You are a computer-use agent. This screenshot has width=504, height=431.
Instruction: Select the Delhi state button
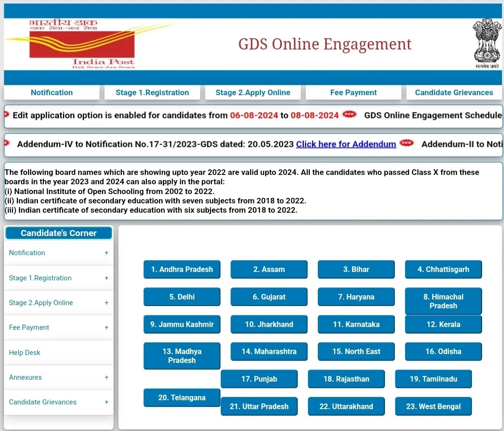click(x=182, y=297)
